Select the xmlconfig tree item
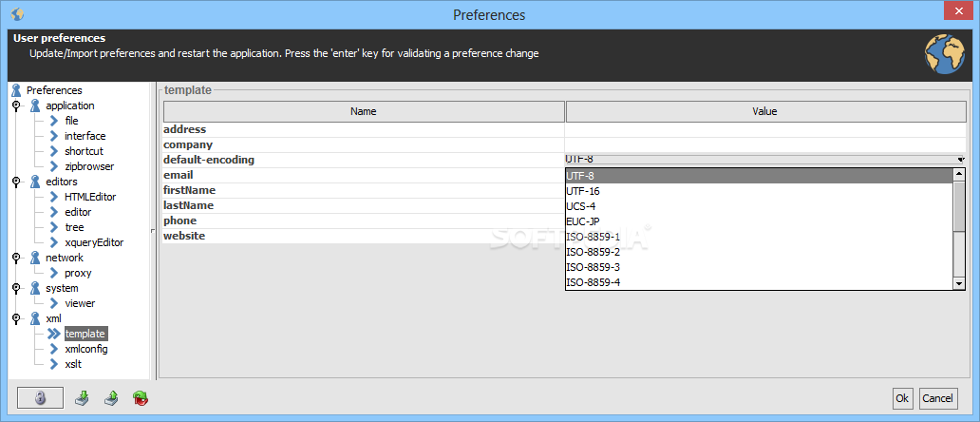Screen dimensions: 980x422 (x=86, y=349)
